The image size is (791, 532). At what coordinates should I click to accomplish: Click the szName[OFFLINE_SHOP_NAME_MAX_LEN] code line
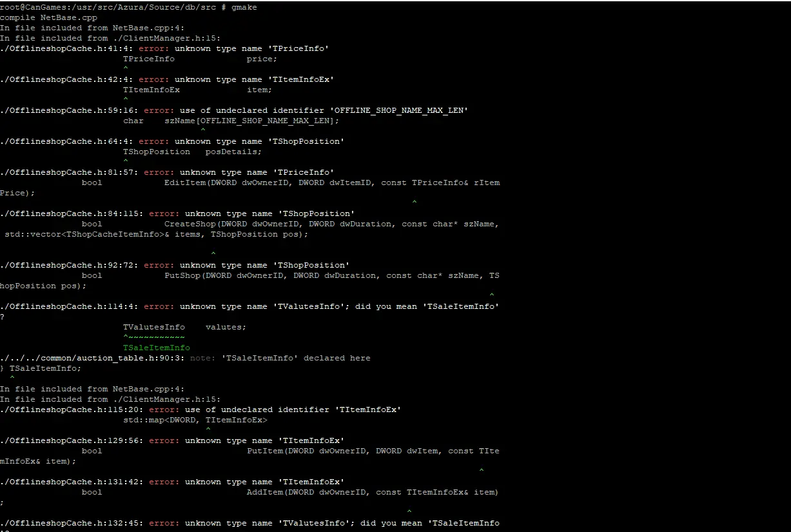pos(231,121)
